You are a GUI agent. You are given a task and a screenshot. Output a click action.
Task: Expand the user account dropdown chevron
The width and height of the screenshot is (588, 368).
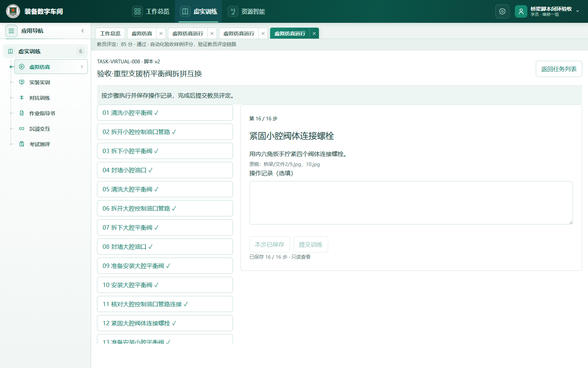577,11
